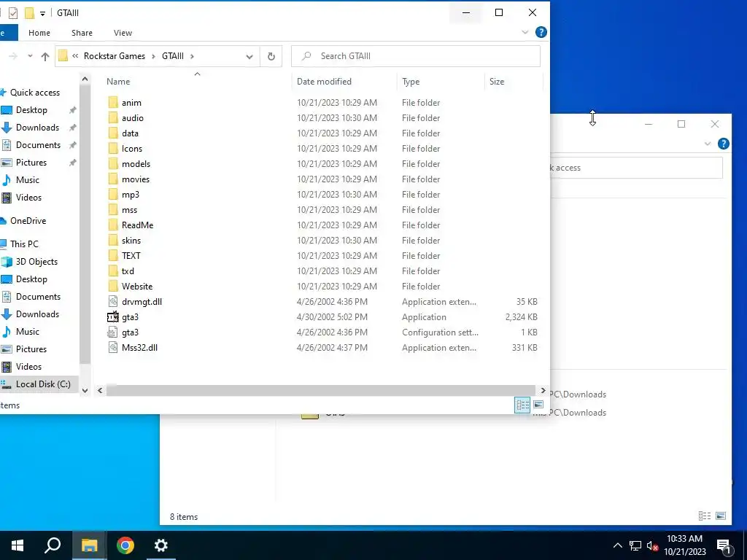Open Downloads under Quick access

tap(37, 127)
